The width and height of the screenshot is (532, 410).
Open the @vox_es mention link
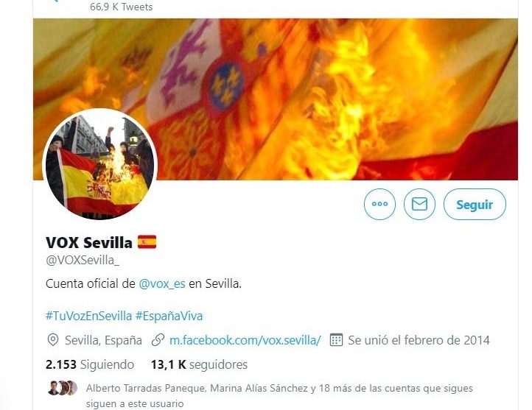162,283
